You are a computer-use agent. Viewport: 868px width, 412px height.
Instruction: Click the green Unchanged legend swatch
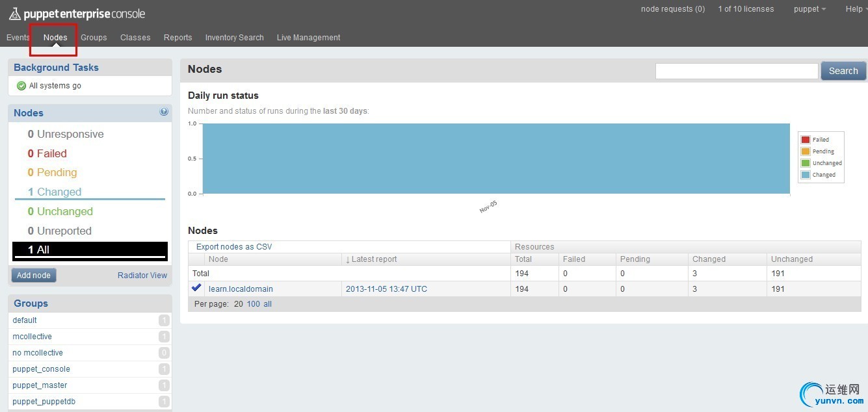point(806,163)
